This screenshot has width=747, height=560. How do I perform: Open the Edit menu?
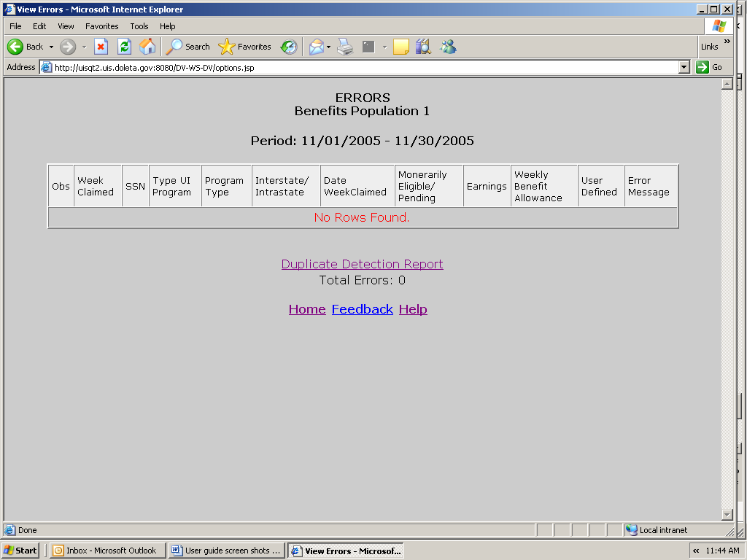click(39, 26)
